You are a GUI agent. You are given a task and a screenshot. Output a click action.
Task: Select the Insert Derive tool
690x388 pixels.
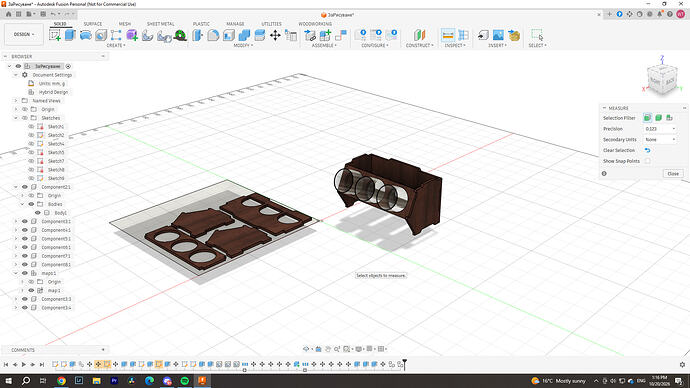483,35
